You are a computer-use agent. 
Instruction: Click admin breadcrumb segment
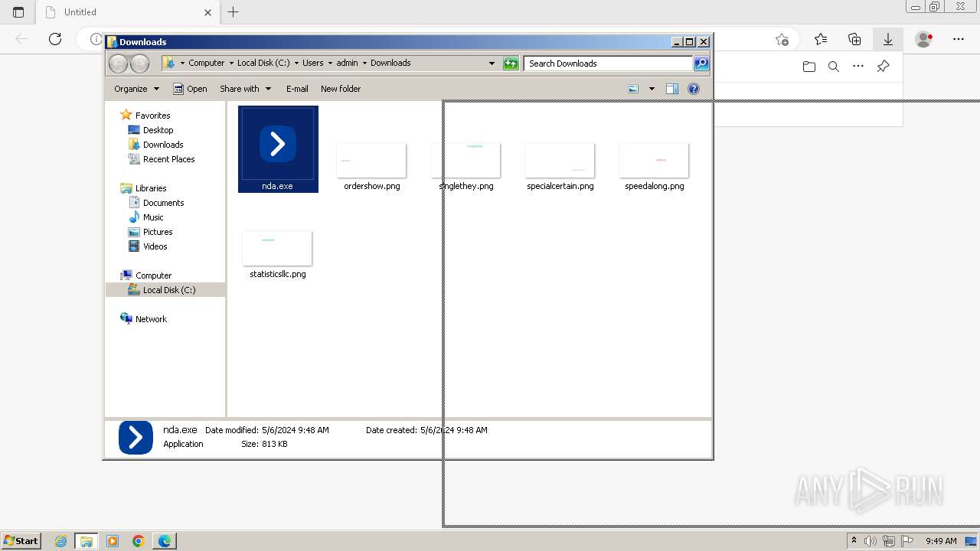347,64
